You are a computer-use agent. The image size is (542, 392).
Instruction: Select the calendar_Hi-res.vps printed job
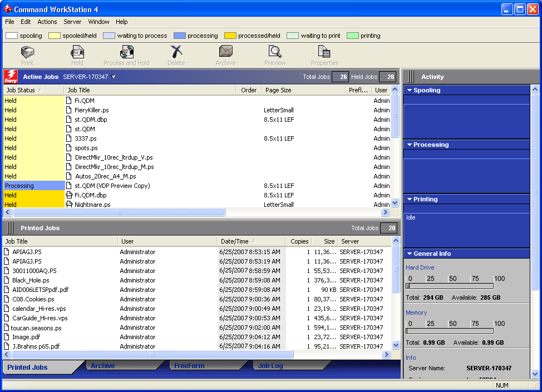tap(197, 309)
